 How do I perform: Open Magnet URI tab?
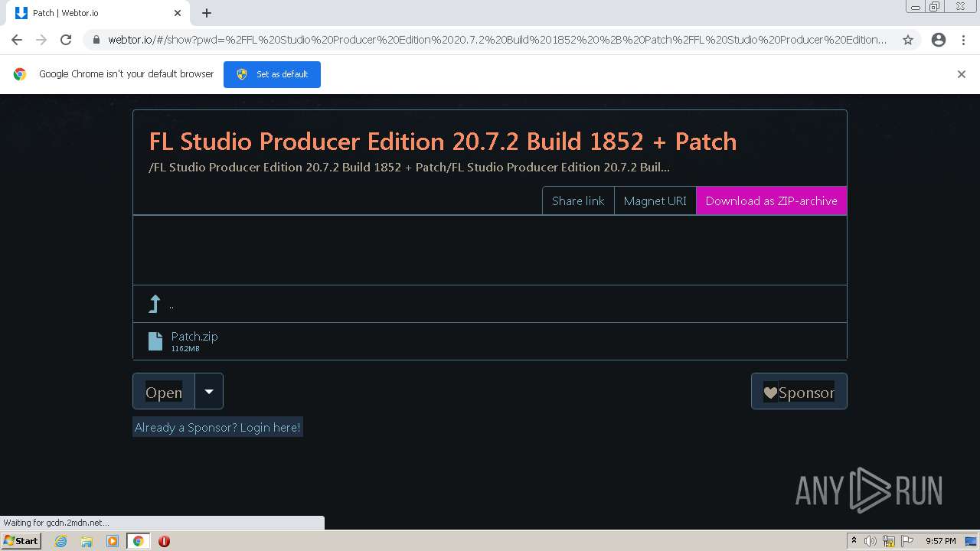pos(655,201)
